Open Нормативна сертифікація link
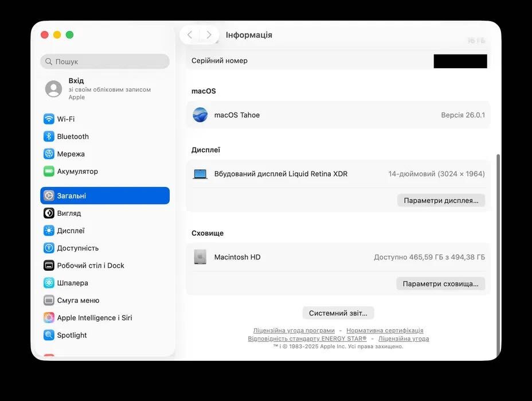 pos(385,330)
